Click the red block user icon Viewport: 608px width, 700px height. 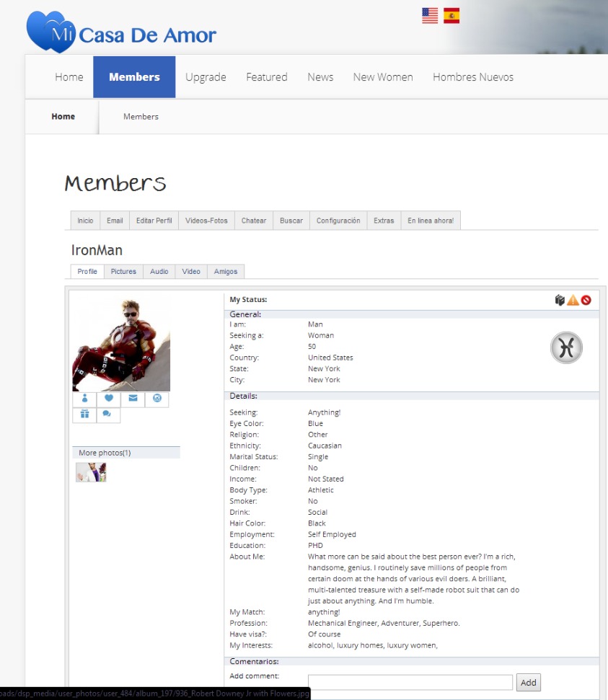[x=586, y=300]
